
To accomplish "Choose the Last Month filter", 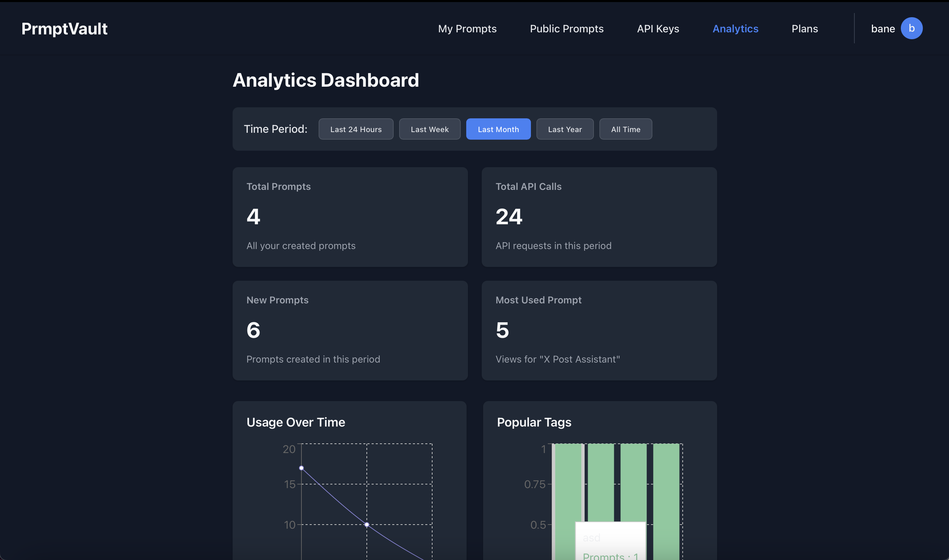I will (498, 129).
